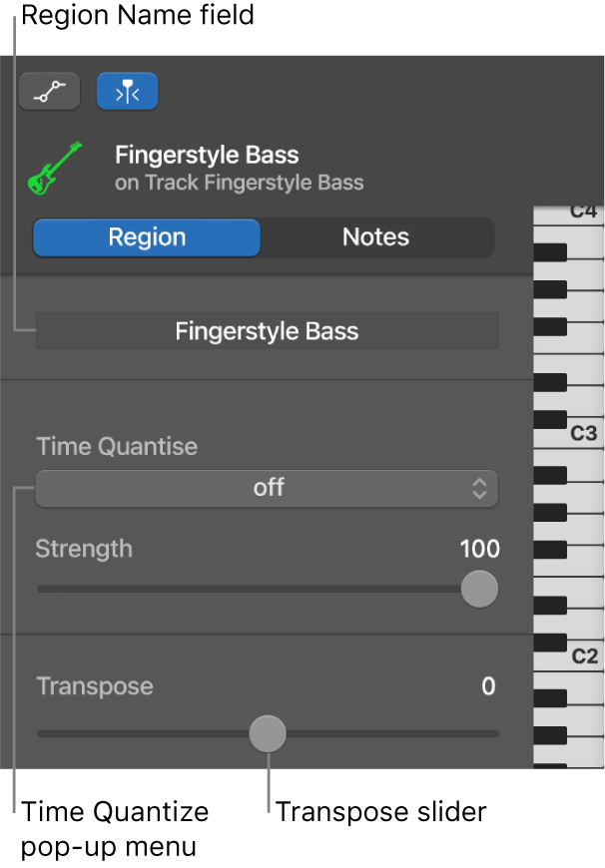Viewport: 605px width, 868px height.
Task: Choose a value from the off quantise dropdown
Action: point(267,489)
